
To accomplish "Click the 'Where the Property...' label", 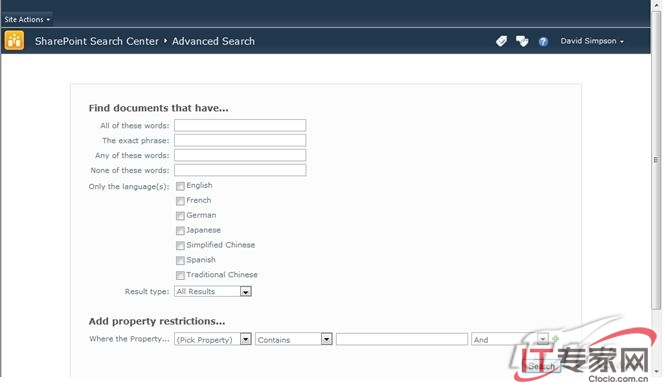I will pos(129,339).
